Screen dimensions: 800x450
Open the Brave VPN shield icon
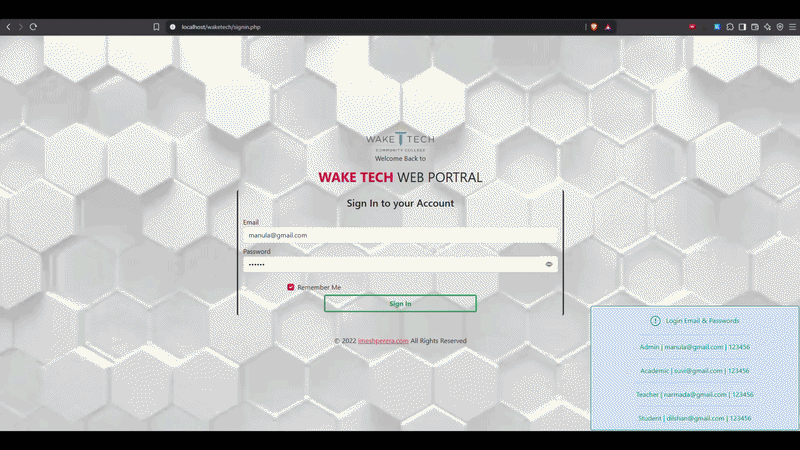780,27
